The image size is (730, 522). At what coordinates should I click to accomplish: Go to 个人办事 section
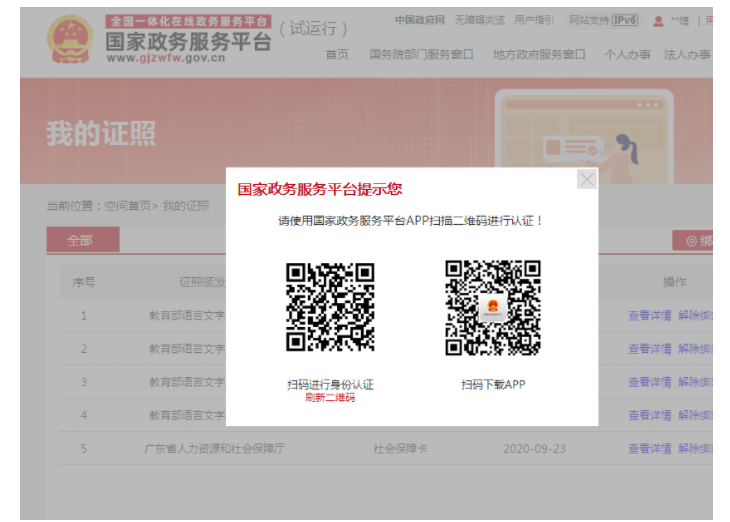click(627, 54)
